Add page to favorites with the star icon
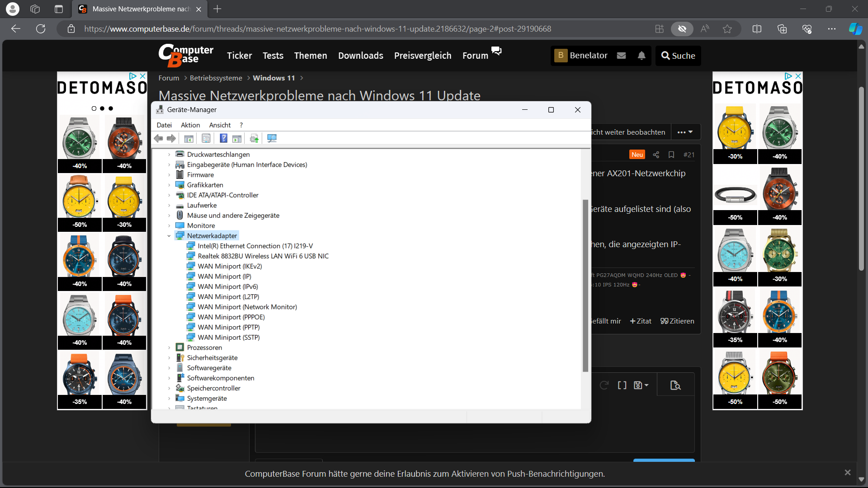This screenshot has width=868, height=488. [x=727, y=29]
